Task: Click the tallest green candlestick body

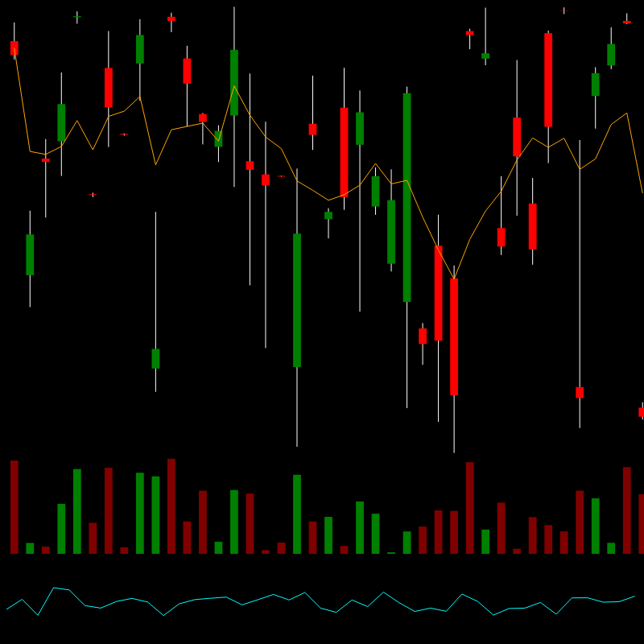Action: (x=407, y=197)
